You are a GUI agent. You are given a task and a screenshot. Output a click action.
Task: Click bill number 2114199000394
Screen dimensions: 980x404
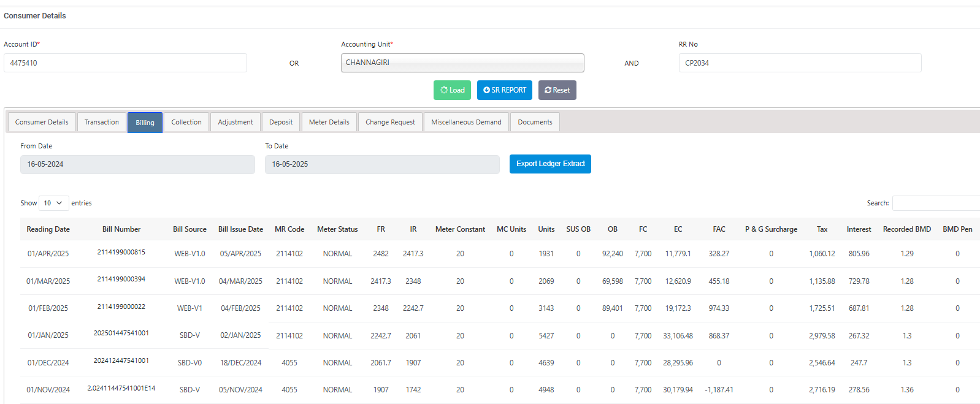click(x=121, y=279)
